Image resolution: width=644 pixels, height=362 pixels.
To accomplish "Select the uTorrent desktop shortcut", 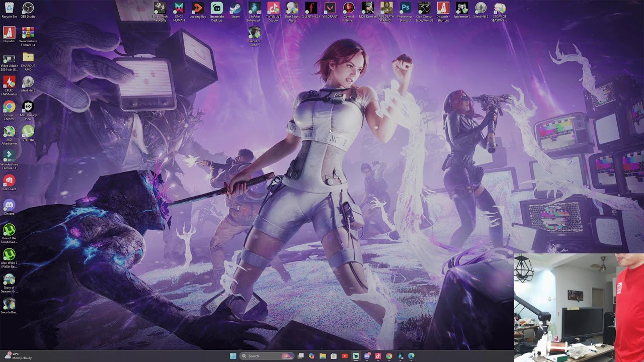I will pyautogui.click(x=28, y=133).
